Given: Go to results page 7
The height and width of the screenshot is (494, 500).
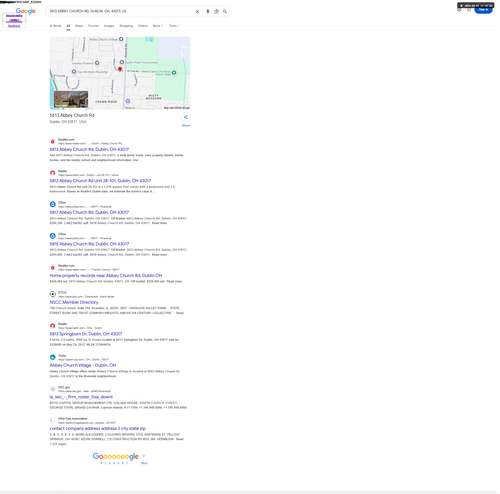Looking at the screenshot, I should (127, 463).
